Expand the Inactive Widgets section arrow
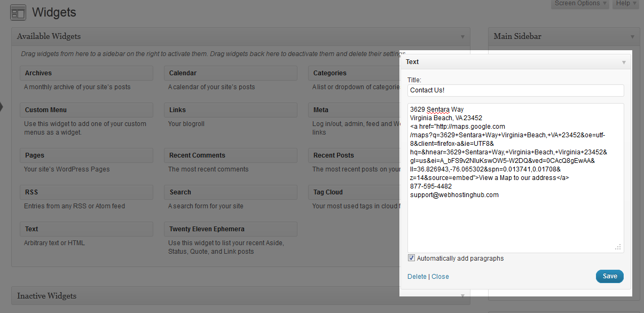Screen dimensions: 644x313 pos(462,296)
